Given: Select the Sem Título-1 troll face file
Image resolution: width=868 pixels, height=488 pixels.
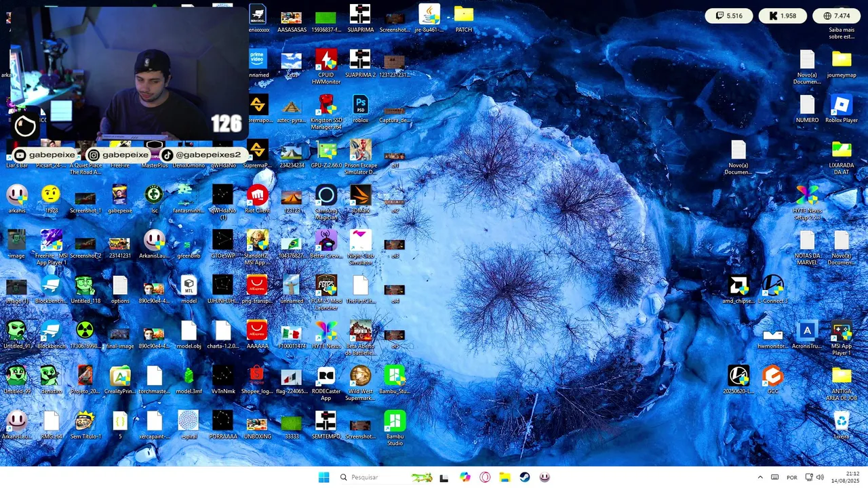Looking at the screenshot, I should click(x=85, y=425).
